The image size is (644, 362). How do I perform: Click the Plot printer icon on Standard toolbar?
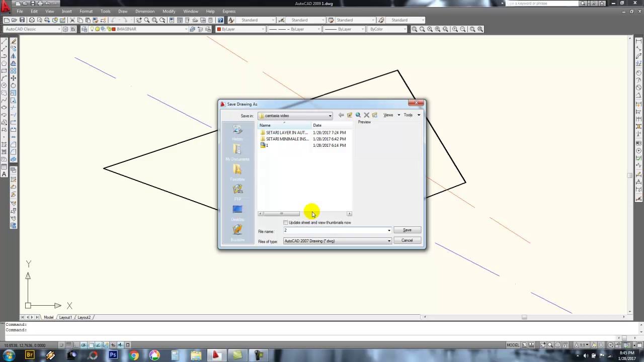[x=32, y=20]
